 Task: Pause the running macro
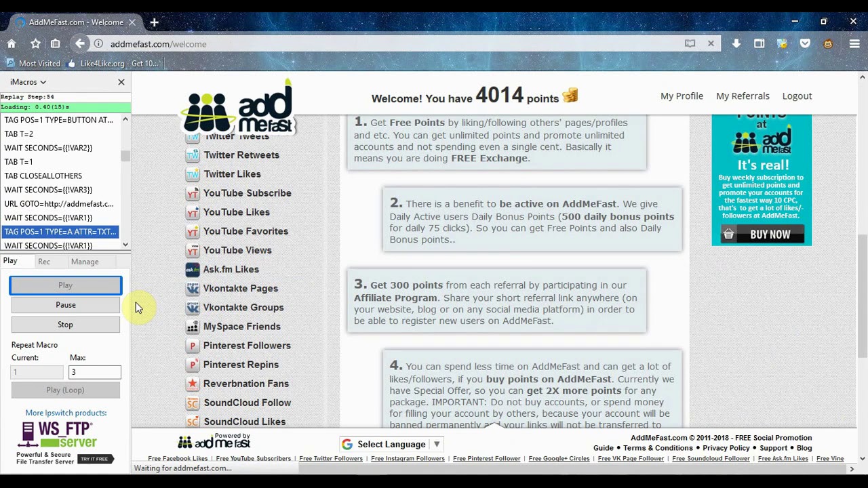click(x=65, y=305)
